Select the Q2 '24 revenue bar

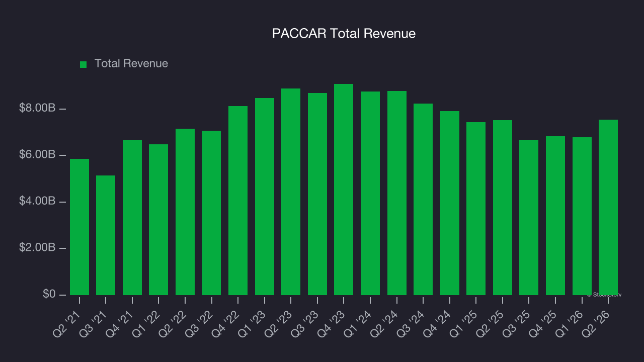pyautogui.click(x=397, y=193)
